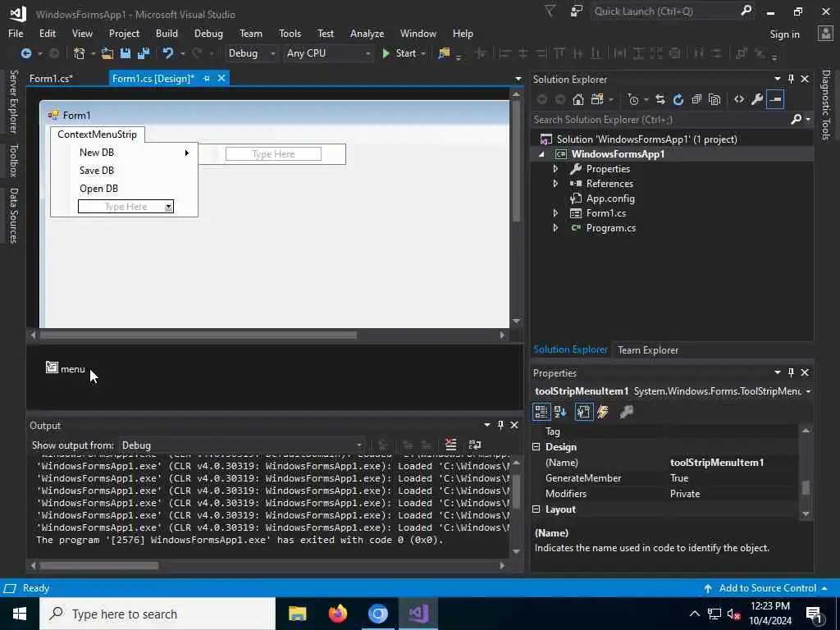Click the Show All Files icon
Viewport: 840px width, 630px height.
pos(714,99)
